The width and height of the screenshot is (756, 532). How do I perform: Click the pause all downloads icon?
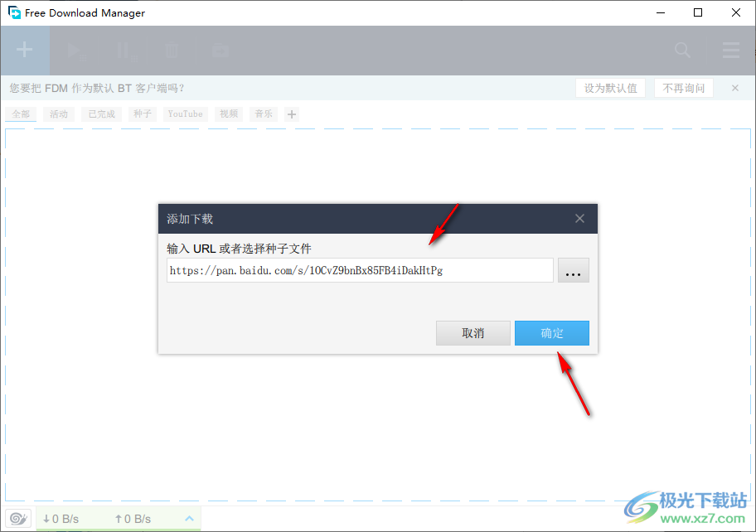pos(126,51)
